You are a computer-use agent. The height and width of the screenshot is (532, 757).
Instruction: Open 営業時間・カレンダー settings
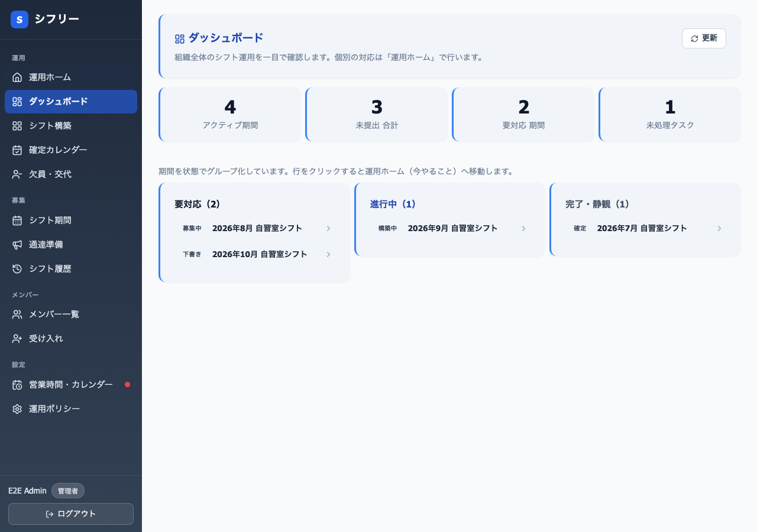(x=71, y=385)
